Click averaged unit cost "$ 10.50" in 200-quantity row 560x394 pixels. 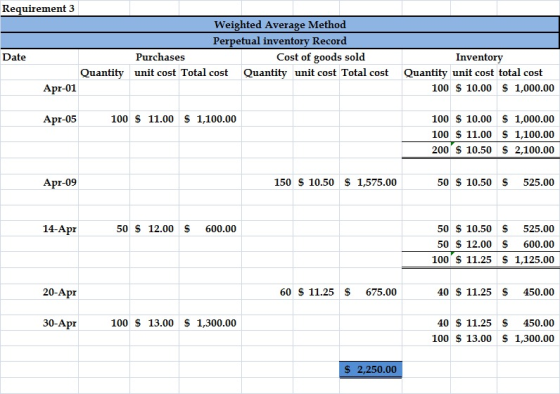[x=474, y=150]
